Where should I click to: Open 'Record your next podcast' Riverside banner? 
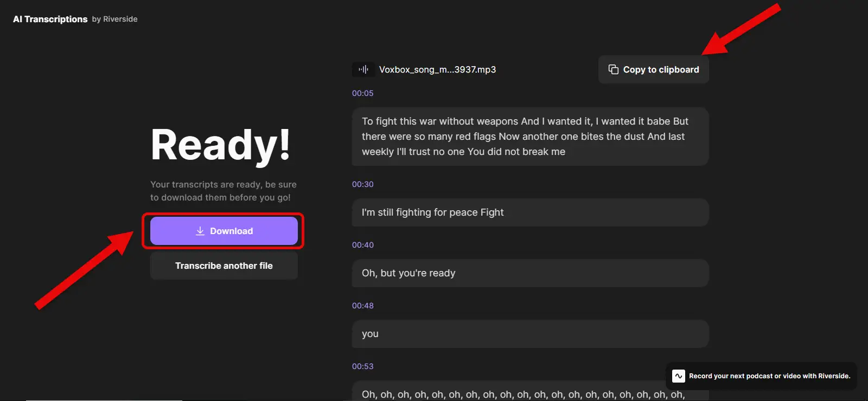[761, 376]
